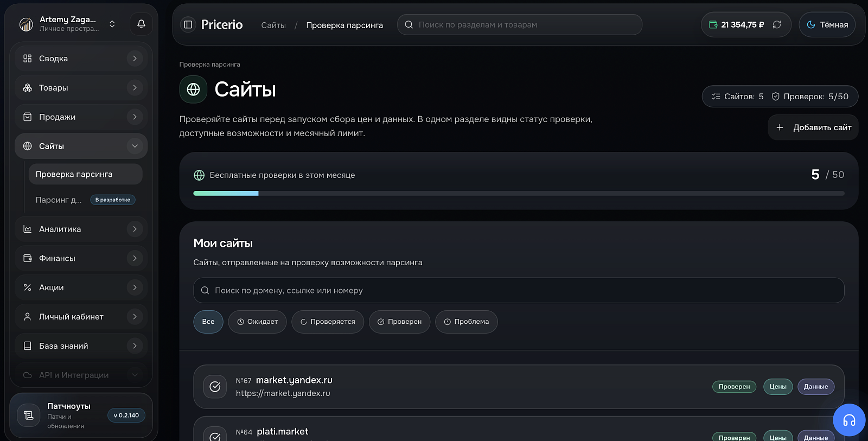
Task: Click the База знаний book icon
Action: point(27,346)
